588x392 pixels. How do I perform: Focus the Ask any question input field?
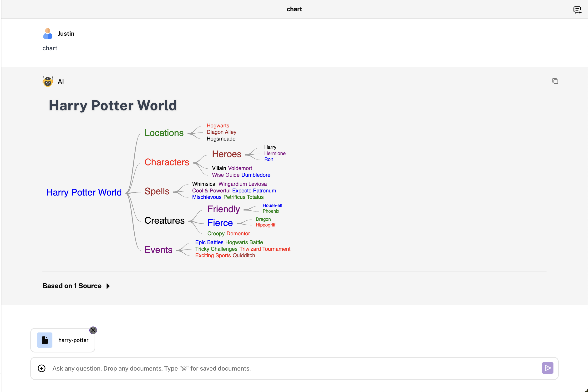tap(275, 368)
